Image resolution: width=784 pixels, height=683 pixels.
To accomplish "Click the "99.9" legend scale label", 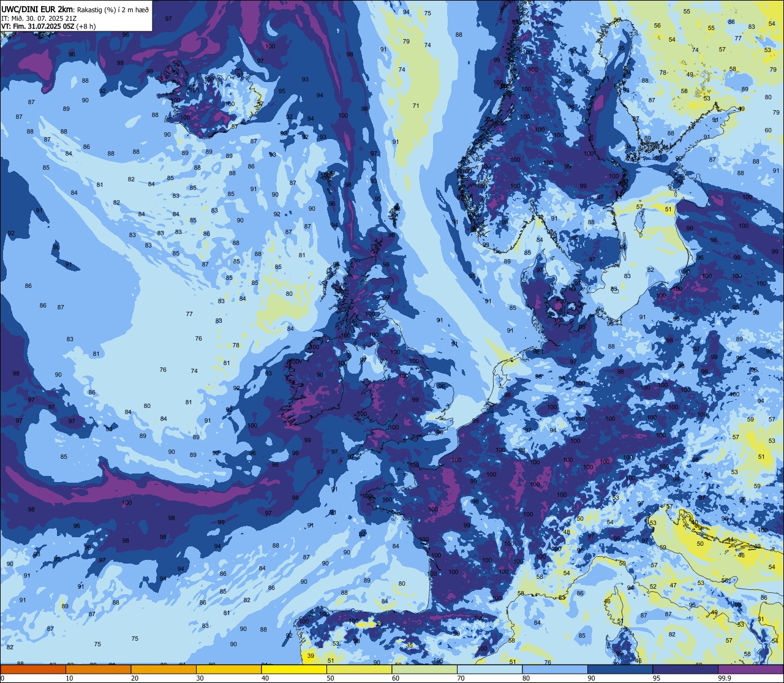I will (725, 678).
